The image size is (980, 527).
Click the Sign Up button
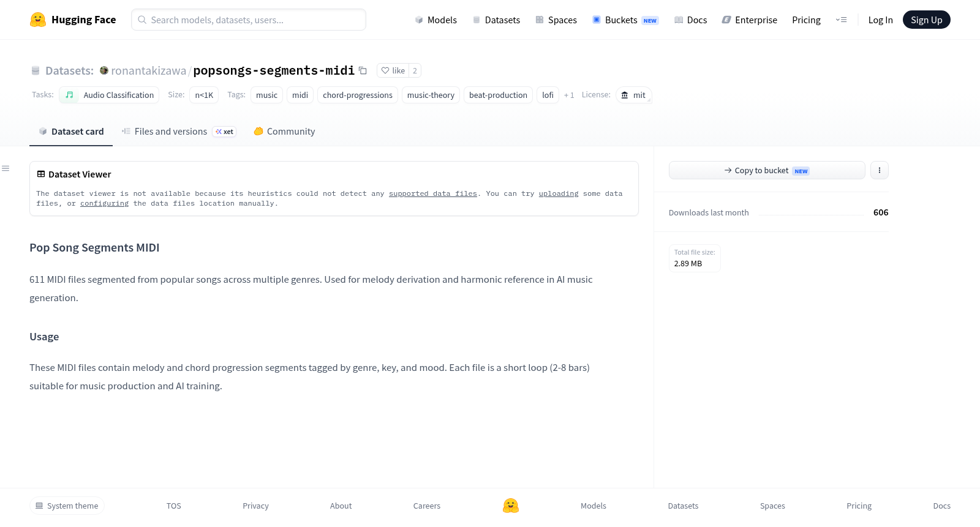(926, 20)
